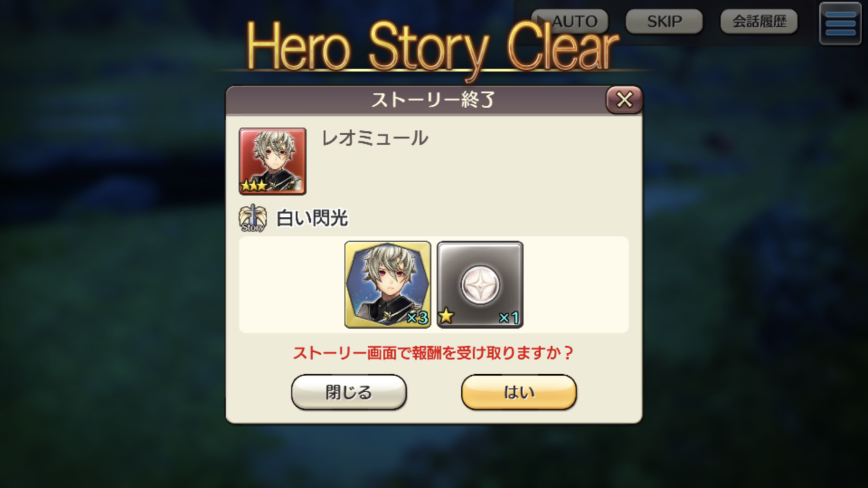Close the ストーリー終了 dialog with X
Screen dimensions: 868x488
coord(624,99)
